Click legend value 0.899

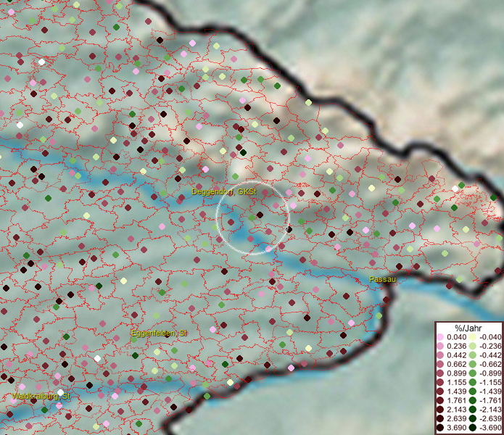coord(456,373)
